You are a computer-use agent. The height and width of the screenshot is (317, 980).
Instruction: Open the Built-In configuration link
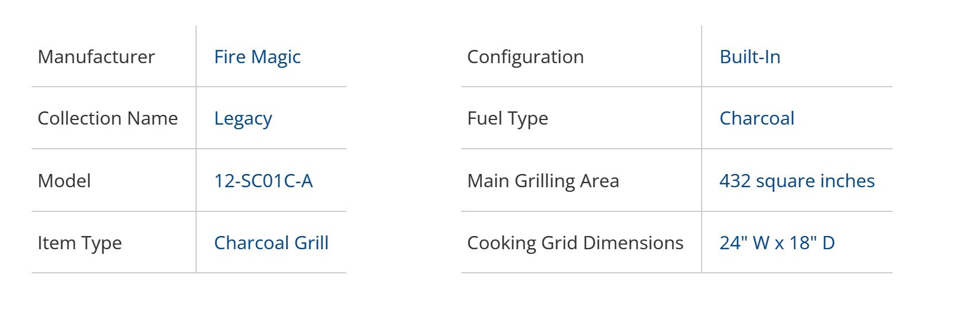(x=749, y=57)
